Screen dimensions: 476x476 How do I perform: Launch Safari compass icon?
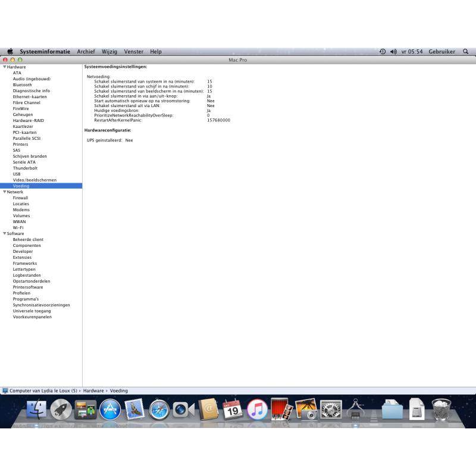click(x=159, y=409)
